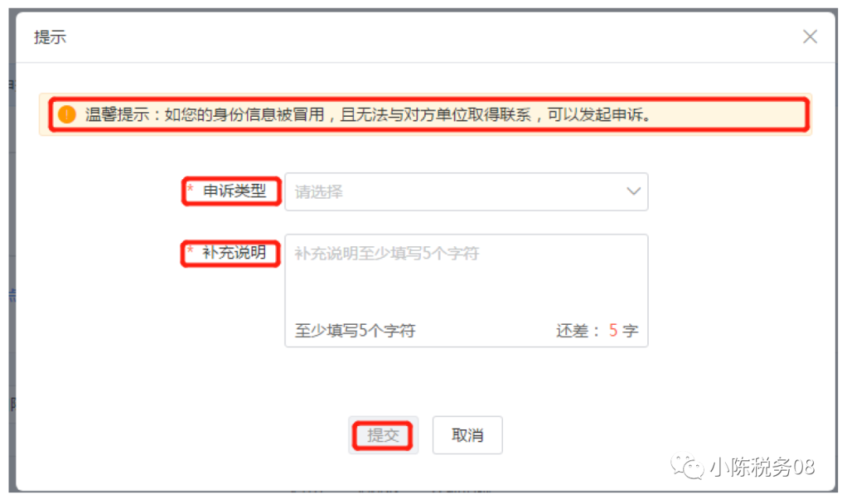Click the 补充说明 field label
842x504 pixels.
pos(234,252)
